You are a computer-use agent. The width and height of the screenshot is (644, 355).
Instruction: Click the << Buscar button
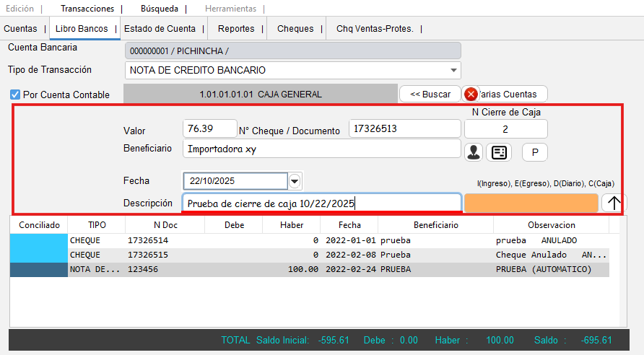(x=430, y=94)
